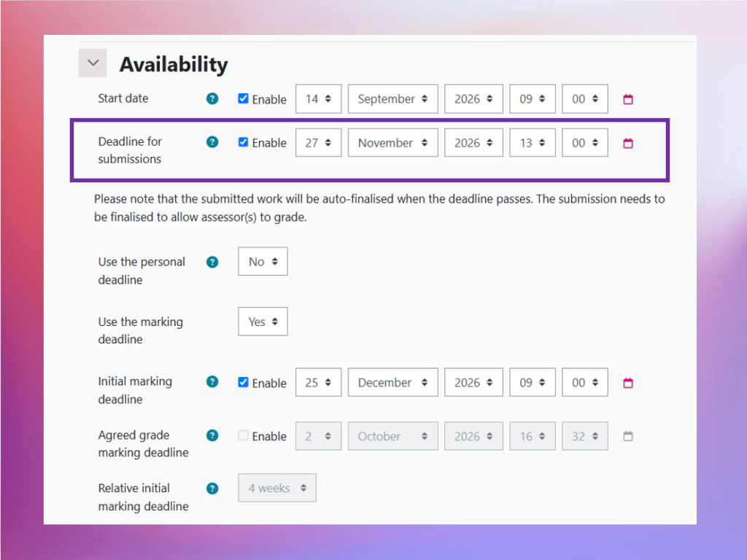
Task: Click the Start date label
Action: [123, 98]
